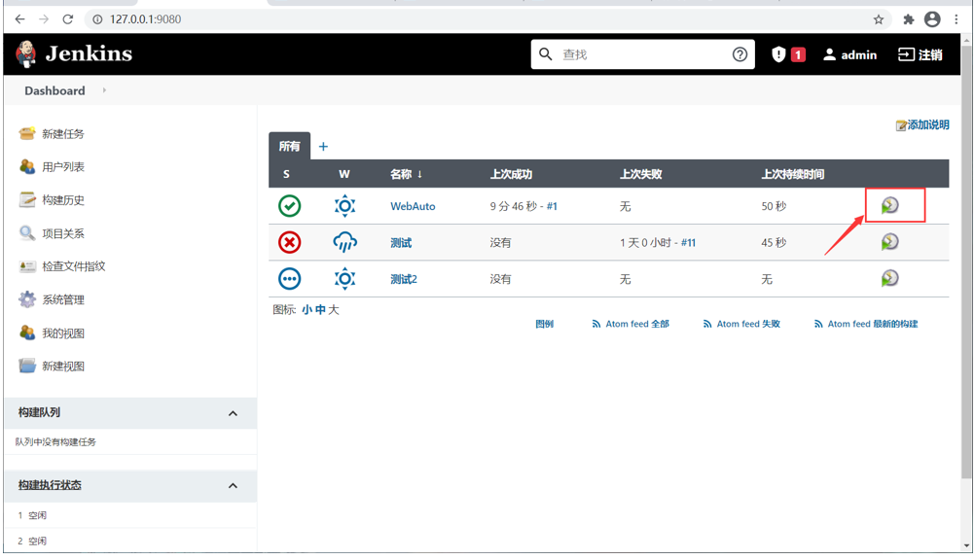Select the 所有 view tab
The image size is (975, 560).
tap(289, 146)
